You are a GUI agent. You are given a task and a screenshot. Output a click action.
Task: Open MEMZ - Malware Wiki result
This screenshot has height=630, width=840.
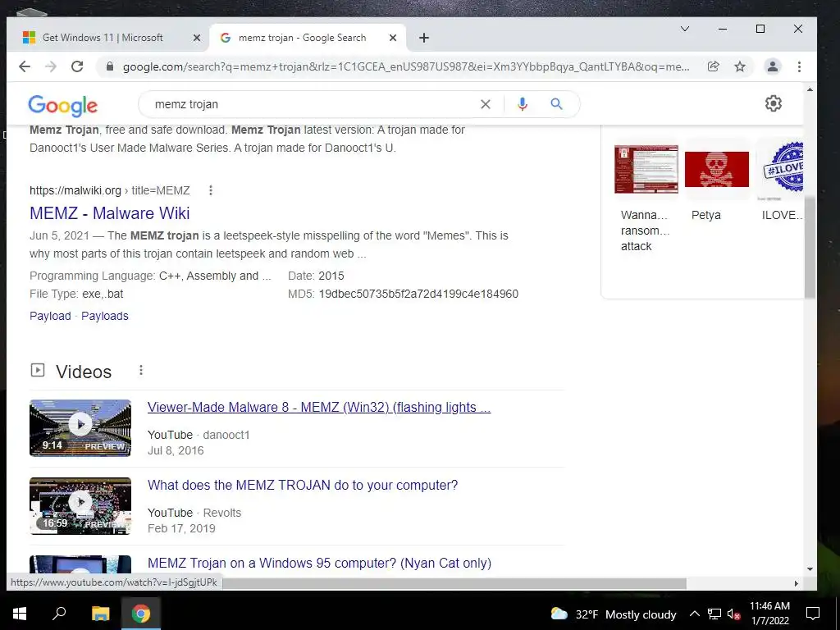pyautogui.click(x=109, y=213)
